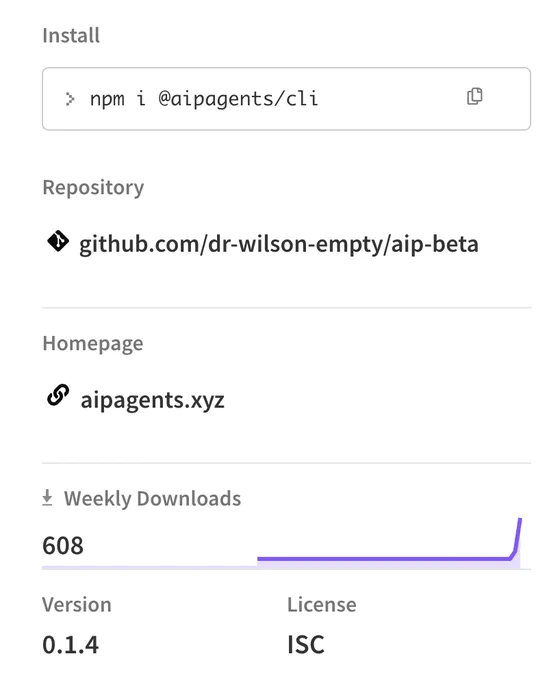Click the prompt chevron icon in the install box
Image resolution: width=560 pixels, height=680 pixels.
(x=69, y=99)
